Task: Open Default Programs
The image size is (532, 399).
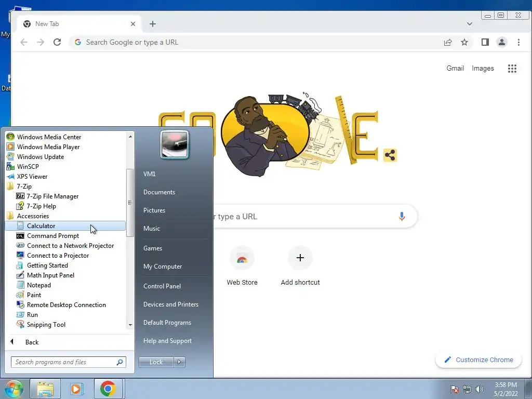Action: tap(167, 323)
